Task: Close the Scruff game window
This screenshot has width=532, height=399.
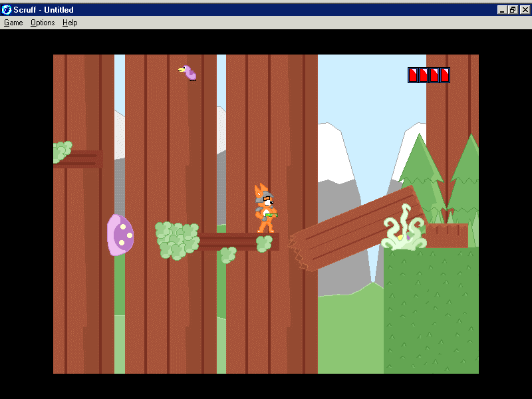Action: pos(523,9)
